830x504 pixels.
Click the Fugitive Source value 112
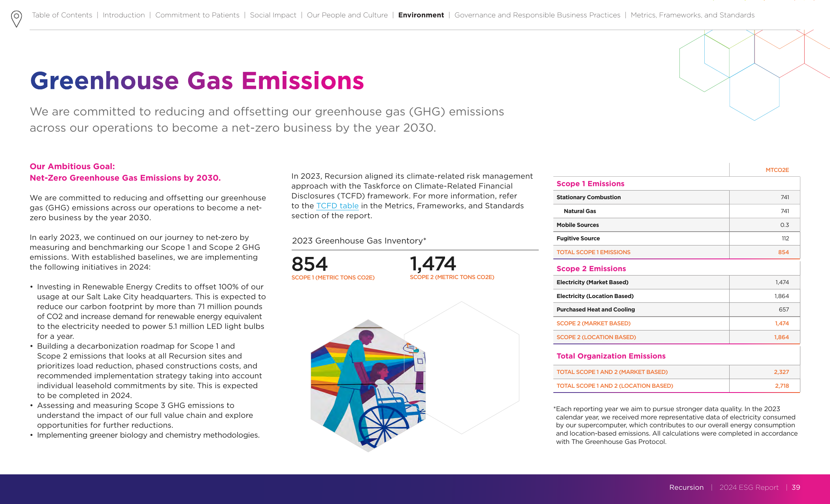click(x=785, y=238)
